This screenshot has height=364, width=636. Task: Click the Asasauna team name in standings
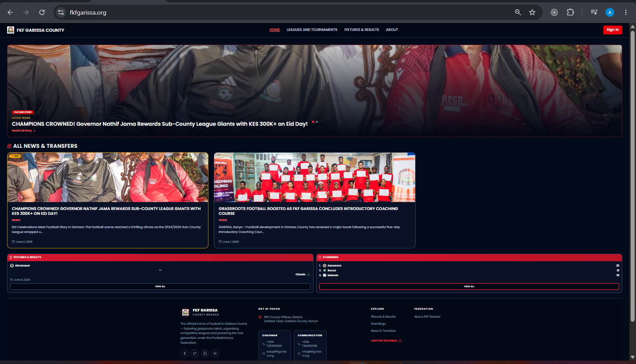(x=334, y=266)
